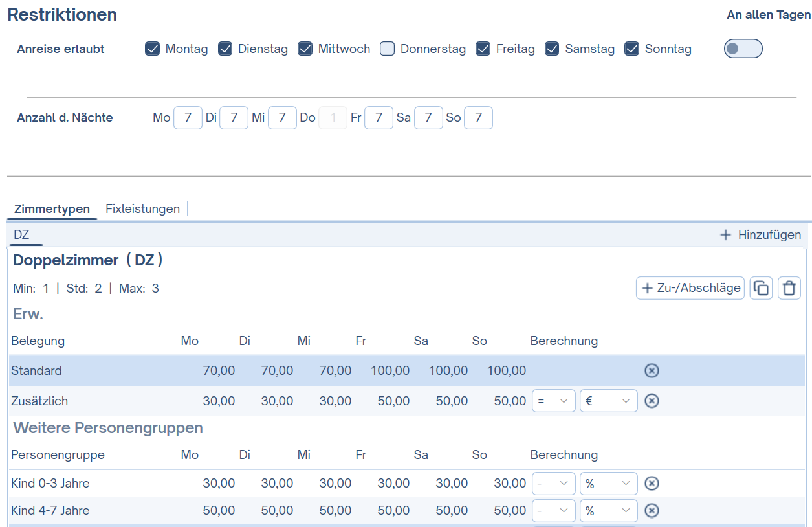The image size is (812, 527).
Task: Select the DZ room type tab
Action: (22, 235)
